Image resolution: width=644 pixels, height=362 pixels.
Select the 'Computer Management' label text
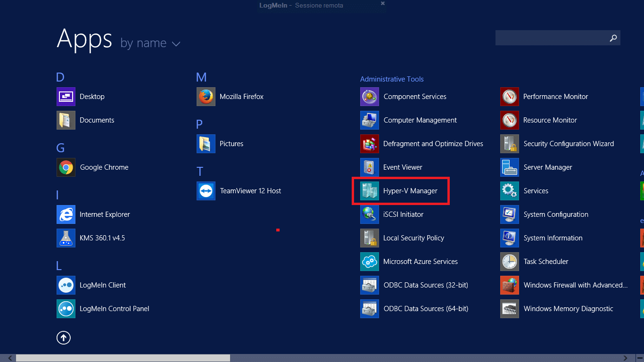click(x=420, y=120)
